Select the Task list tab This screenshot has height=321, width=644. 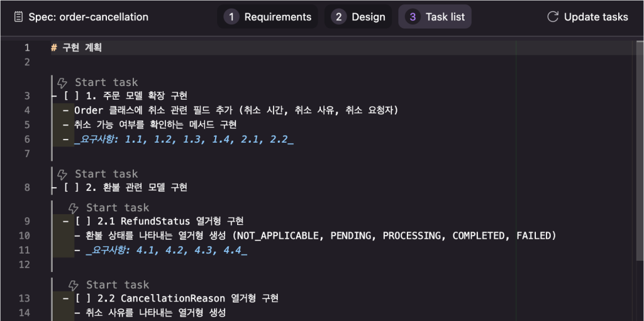[x=435, y=17]
